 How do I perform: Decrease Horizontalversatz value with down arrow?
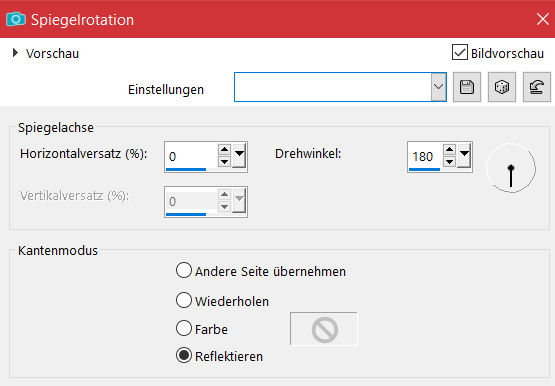coord(224,162)
